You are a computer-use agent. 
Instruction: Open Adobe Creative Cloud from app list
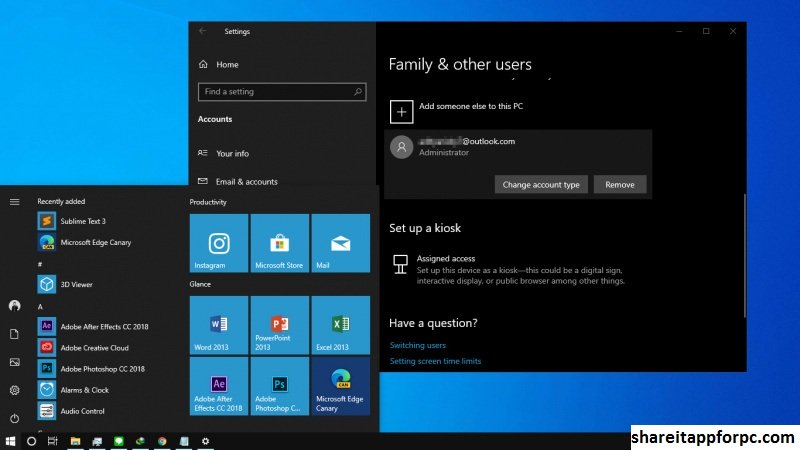pyautogui.click(x=94, y=347)
